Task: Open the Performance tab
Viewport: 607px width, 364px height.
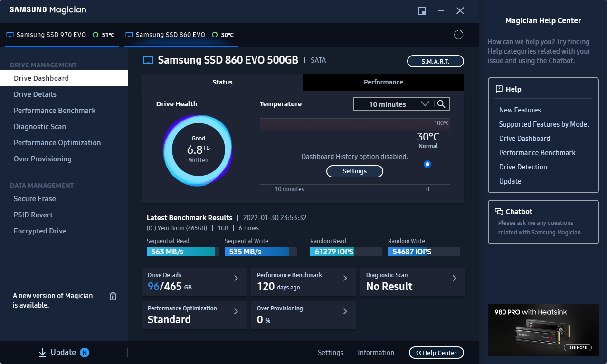Action: (383, 82)
